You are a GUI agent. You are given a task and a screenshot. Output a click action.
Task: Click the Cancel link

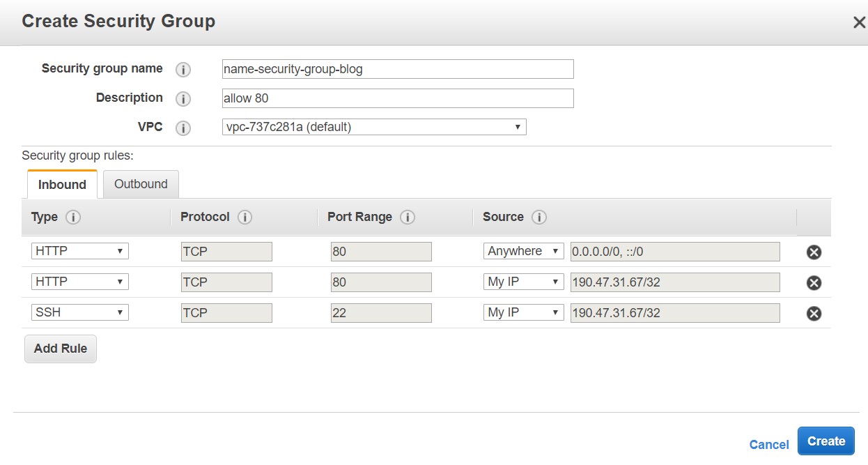[769, 445]
